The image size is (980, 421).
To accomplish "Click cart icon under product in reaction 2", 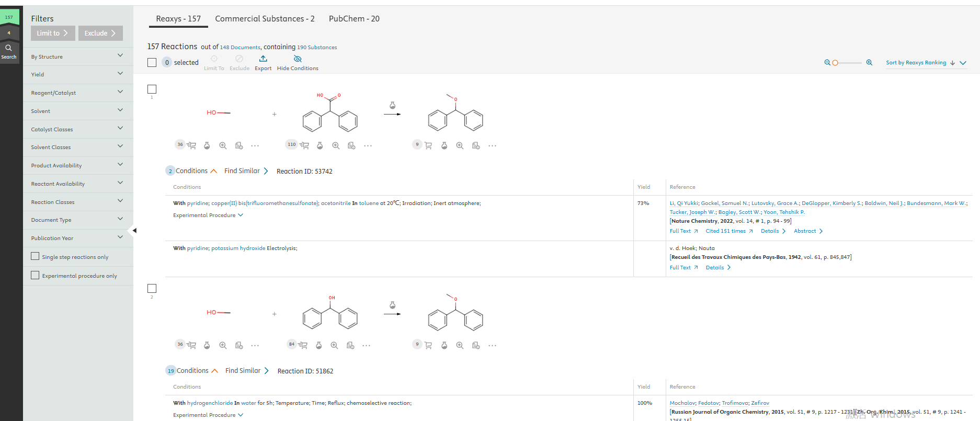I will click(428, 345).
